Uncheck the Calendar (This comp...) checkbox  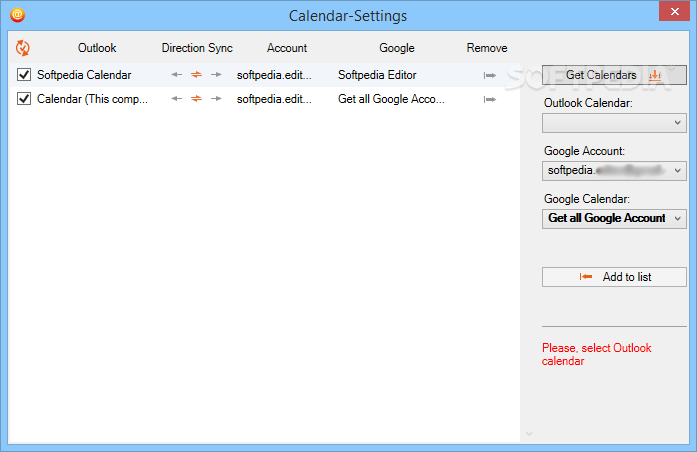(24, 99)
